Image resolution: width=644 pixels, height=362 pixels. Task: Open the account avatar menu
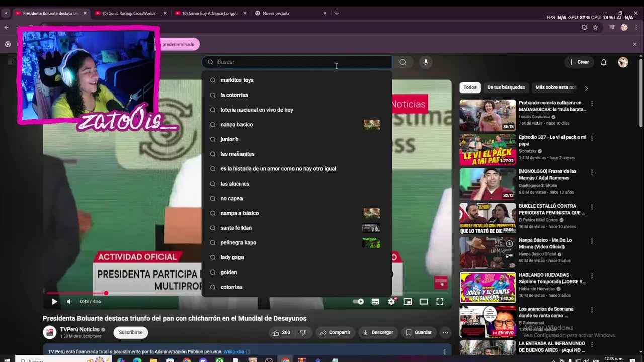pyautogui.click(x=623, y=62)
